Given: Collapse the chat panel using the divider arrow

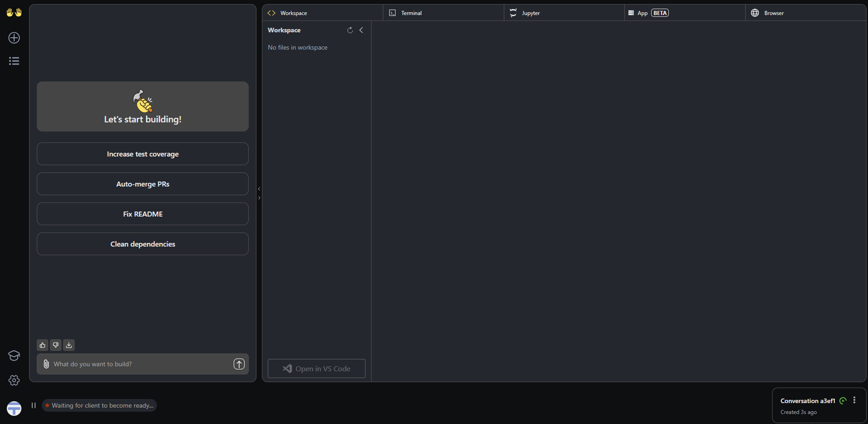Looking at the screenshot, I should (259, 189).
